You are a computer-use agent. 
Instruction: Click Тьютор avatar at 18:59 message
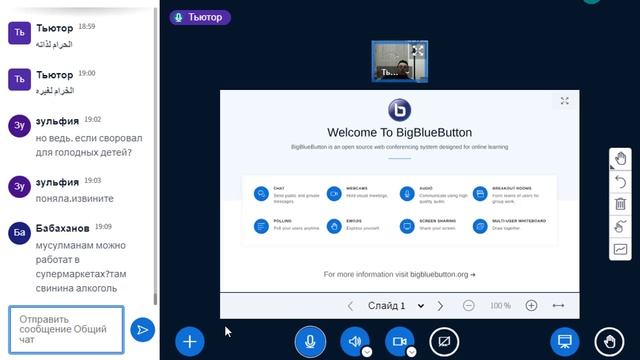19,33
